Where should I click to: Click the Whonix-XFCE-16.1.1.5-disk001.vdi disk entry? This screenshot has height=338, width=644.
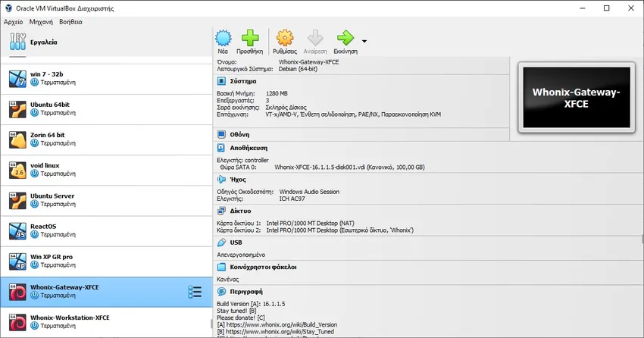(349, 167)
